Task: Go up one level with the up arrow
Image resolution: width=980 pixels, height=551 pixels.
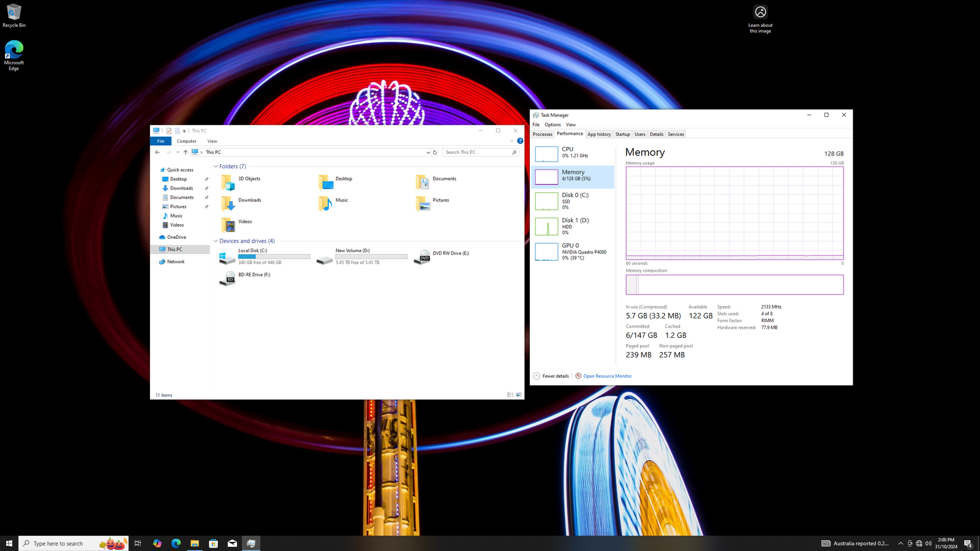Action: 186,152
